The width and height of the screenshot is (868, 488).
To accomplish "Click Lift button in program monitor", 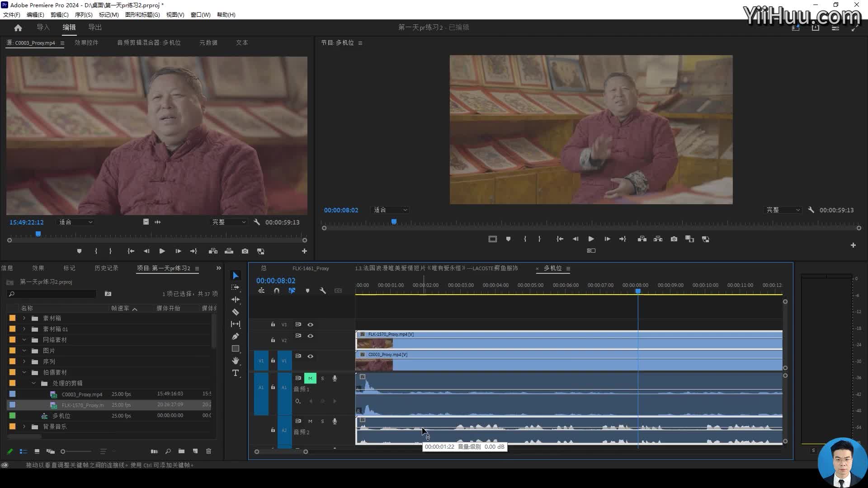I will [642, 239].
